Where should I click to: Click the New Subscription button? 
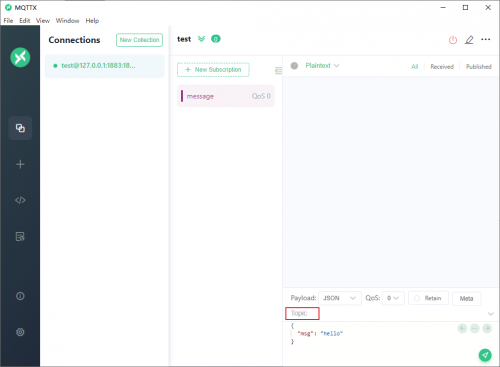pyautogui.click(x=213, y=70)
